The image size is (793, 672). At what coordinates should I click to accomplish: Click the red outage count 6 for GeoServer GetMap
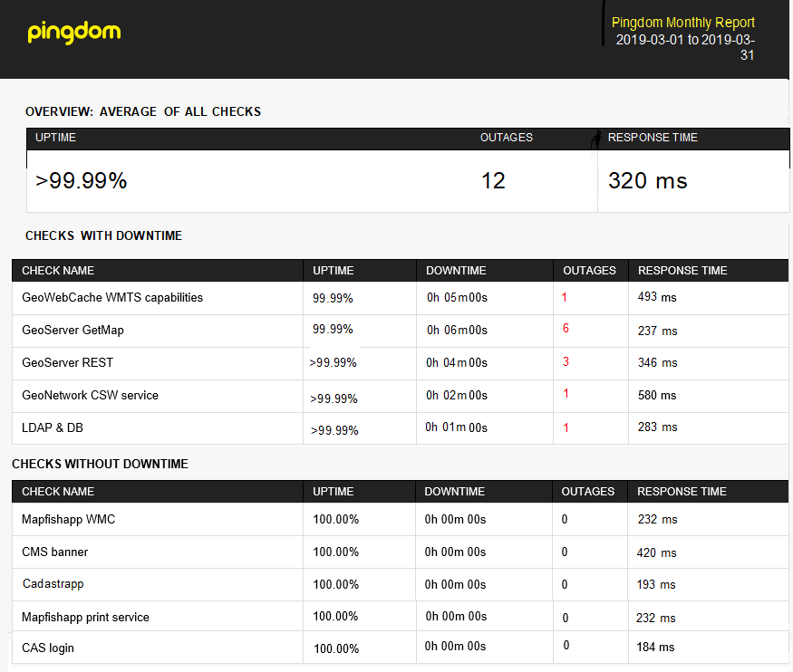point(566,329)
